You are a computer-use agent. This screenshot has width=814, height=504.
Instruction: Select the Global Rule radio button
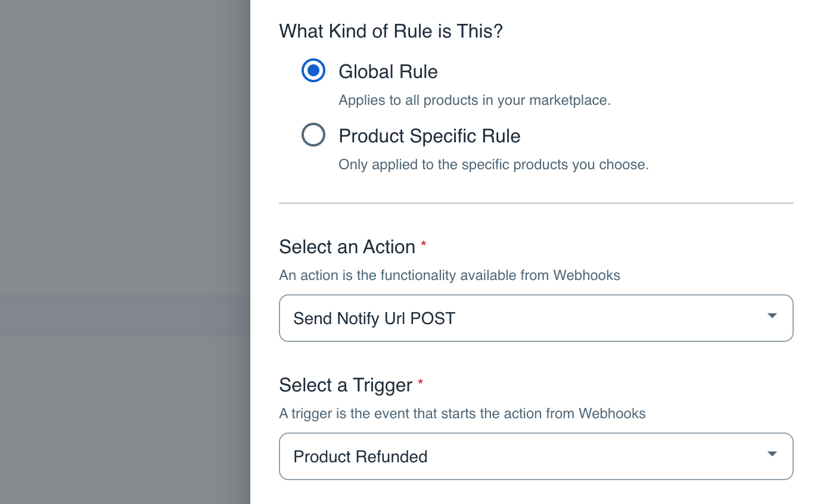[x=313, y=71]
